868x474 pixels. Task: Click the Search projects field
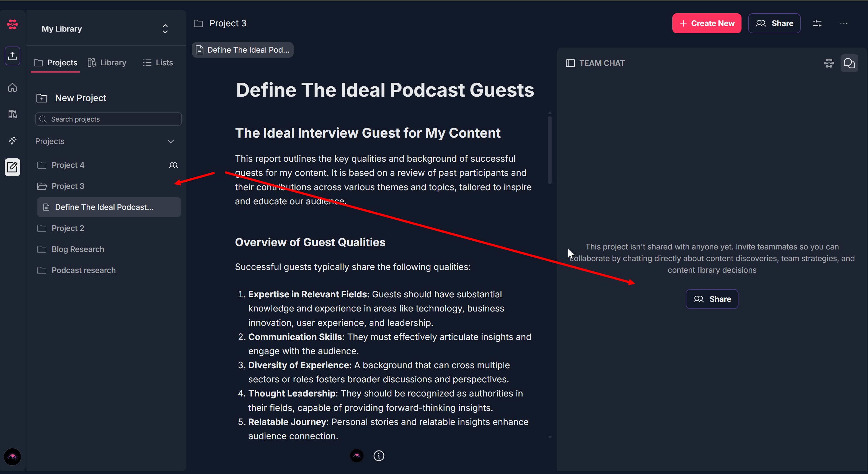108,119
